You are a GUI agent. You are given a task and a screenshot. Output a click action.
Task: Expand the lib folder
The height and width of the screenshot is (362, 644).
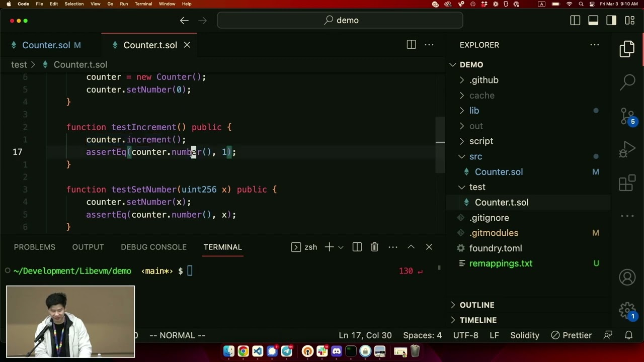462,111
